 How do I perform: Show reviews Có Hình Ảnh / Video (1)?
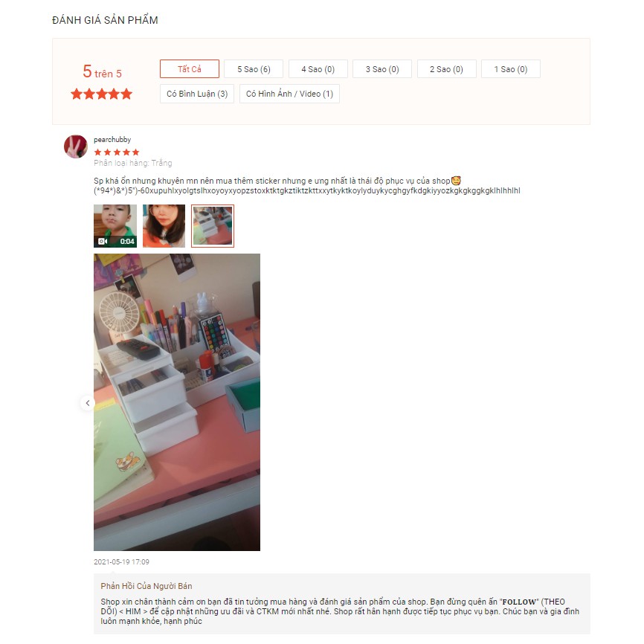coord(289,94)
